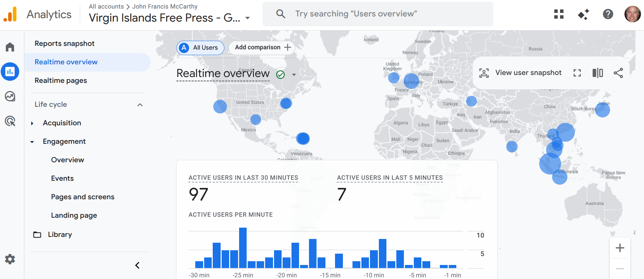Zoom out on the map
644x279 pixels.
(x=620, y=269)
